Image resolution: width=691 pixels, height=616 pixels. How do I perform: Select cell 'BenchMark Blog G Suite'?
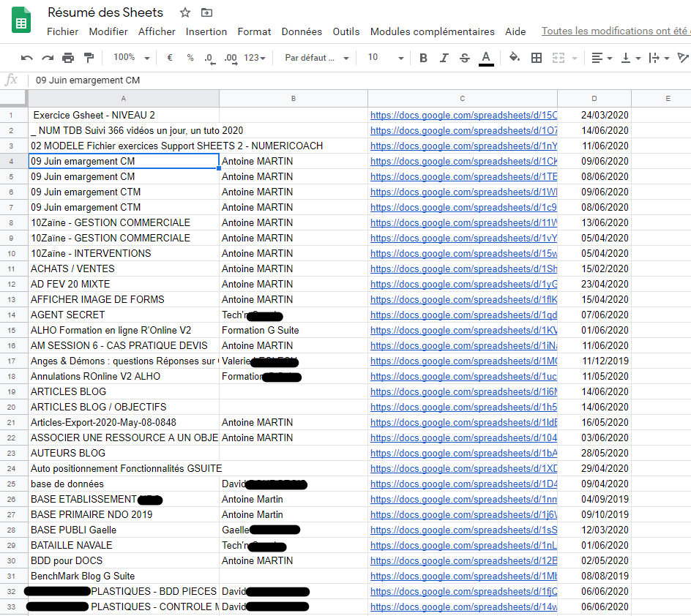[124, 576]
